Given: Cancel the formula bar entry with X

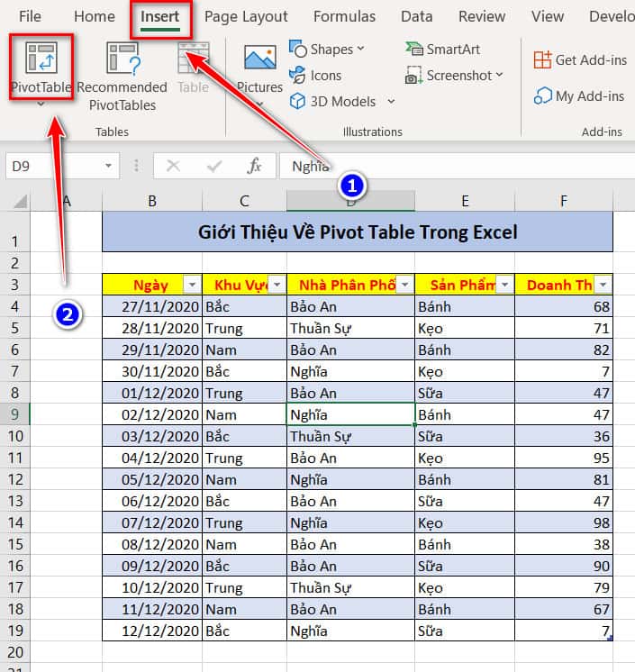Looking at the screenshot, I should point(173,166).
